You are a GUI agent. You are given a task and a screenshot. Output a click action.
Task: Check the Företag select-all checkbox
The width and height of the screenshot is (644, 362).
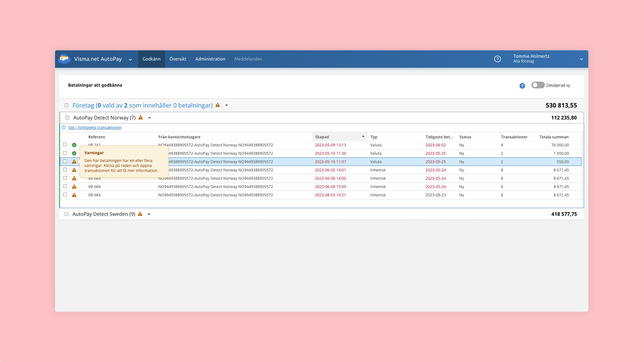coord(66,105)
